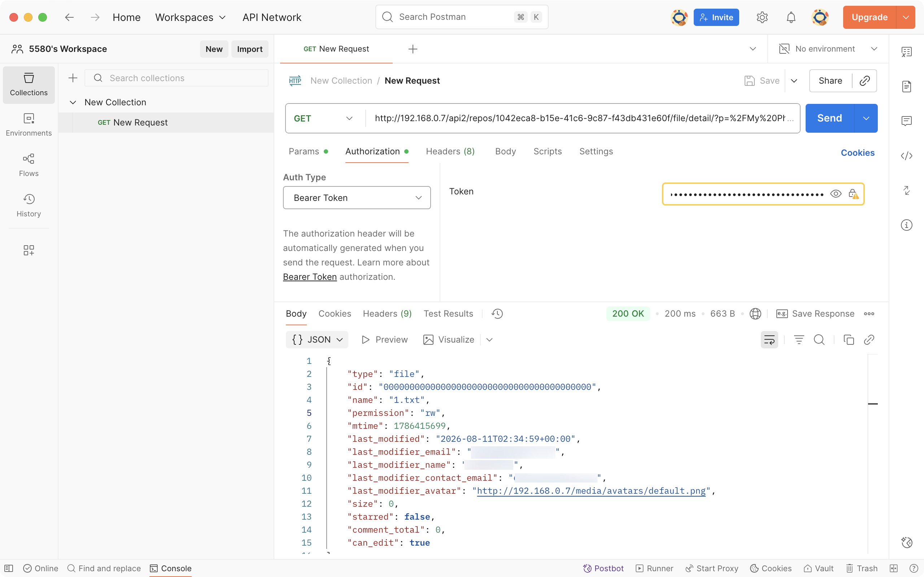Open Postbot in the status bar

click(x=603, y=568)
